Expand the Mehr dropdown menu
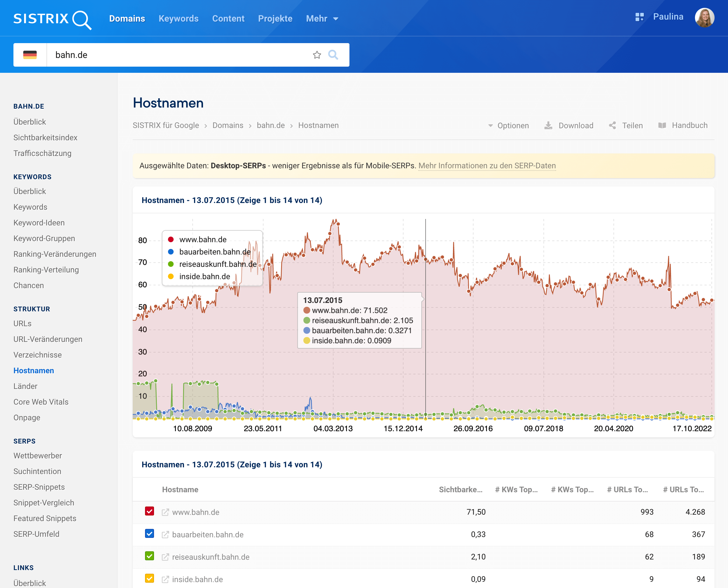728x588 pixels. coord(322,19)
